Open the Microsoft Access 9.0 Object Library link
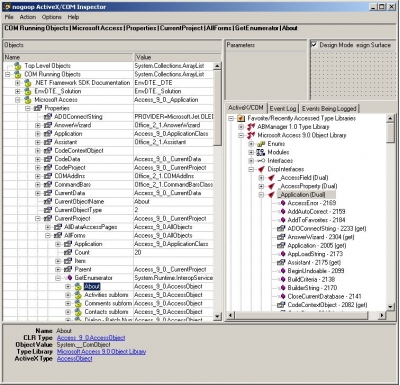This screenshot has height=385, width=400. point(101,352)
